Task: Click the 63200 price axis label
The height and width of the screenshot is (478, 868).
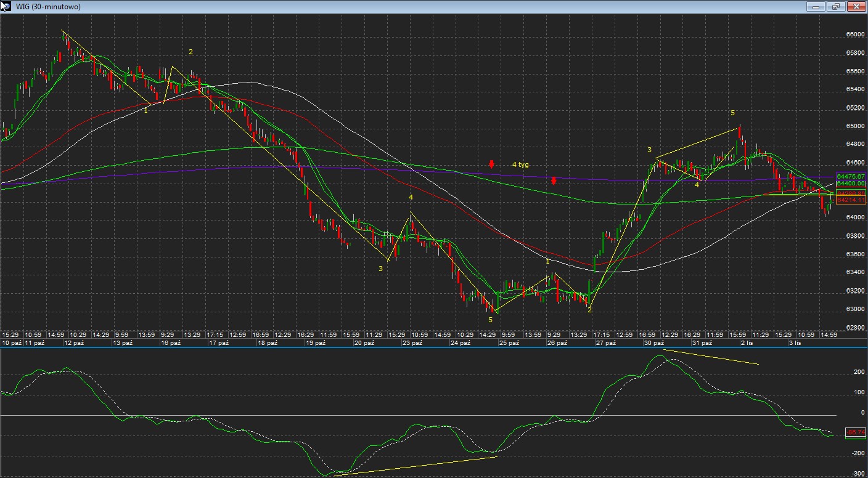Action: tap(854, 291)
